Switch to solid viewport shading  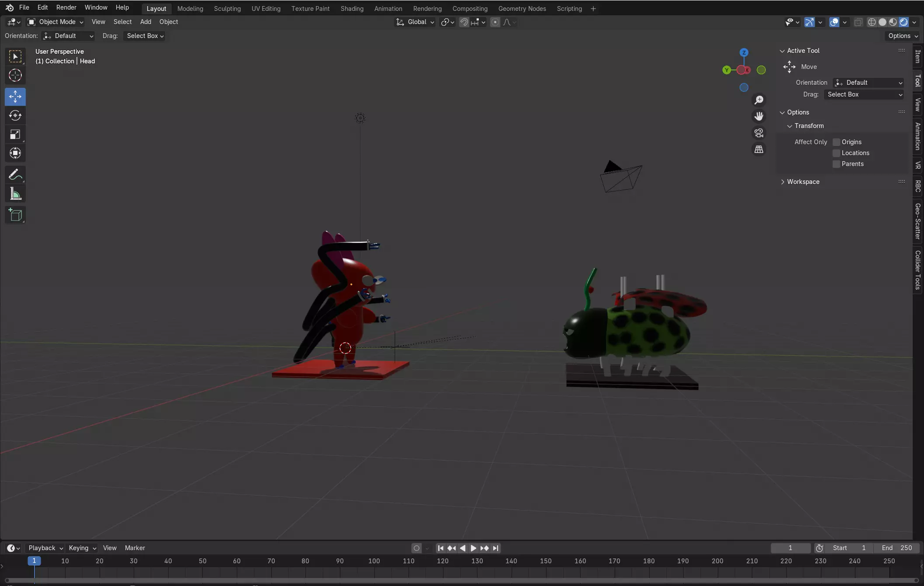882,22
